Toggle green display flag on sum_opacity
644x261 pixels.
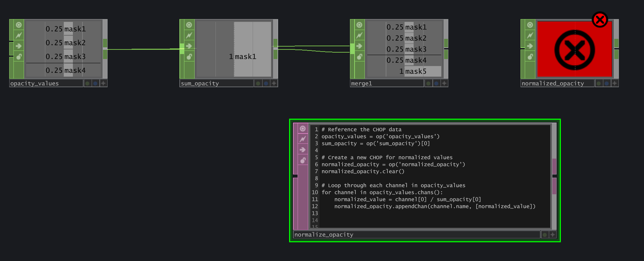point(258,83)
